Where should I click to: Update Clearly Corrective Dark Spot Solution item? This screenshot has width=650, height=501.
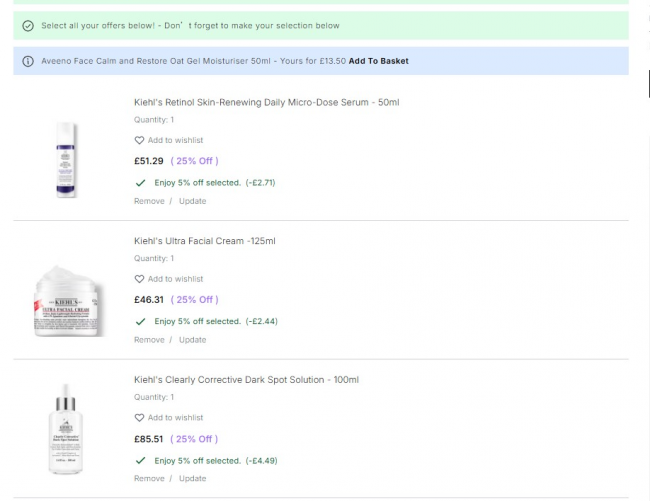point(192,479)
